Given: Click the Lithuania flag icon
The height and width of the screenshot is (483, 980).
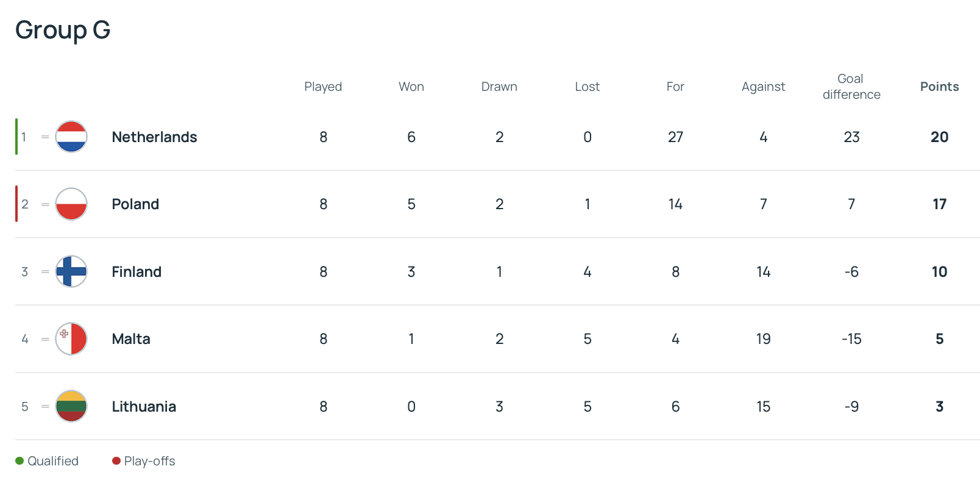Looking at the screenshot, I should pyautogui.click(x=71, y=406).
